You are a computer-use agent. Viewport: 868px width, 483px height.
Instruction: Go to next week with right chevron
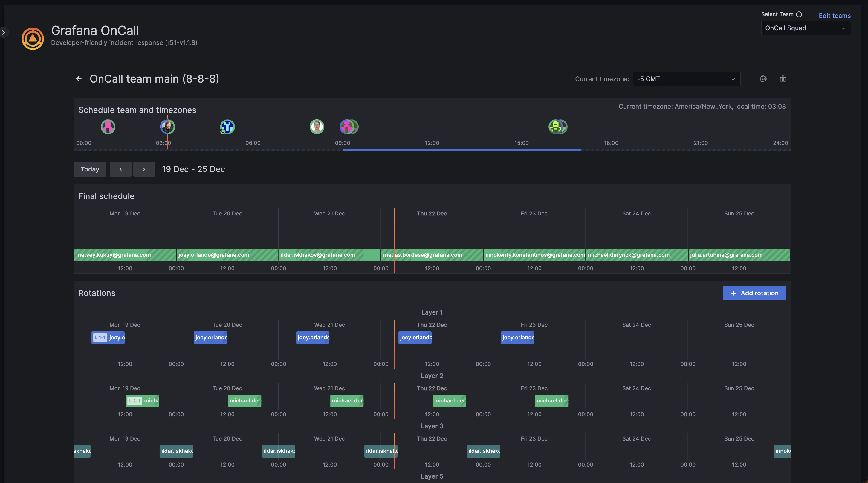click(144, 169)
